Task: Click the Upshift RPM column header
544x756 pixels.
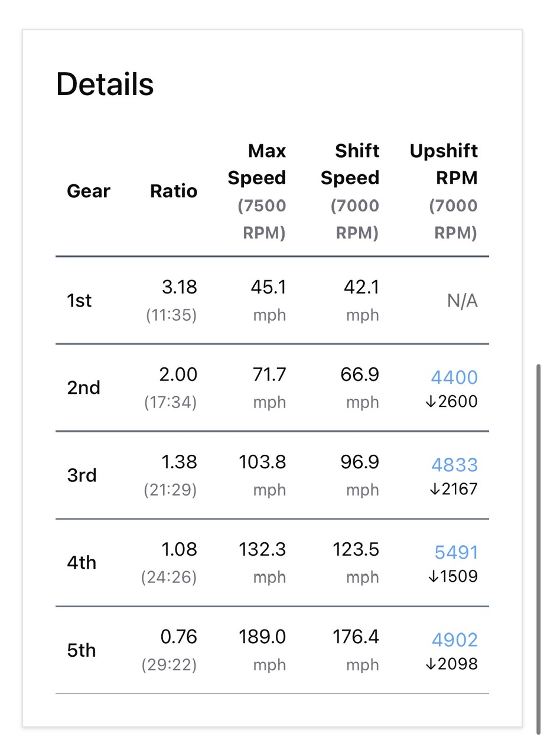Action: (x=444, y=164)
